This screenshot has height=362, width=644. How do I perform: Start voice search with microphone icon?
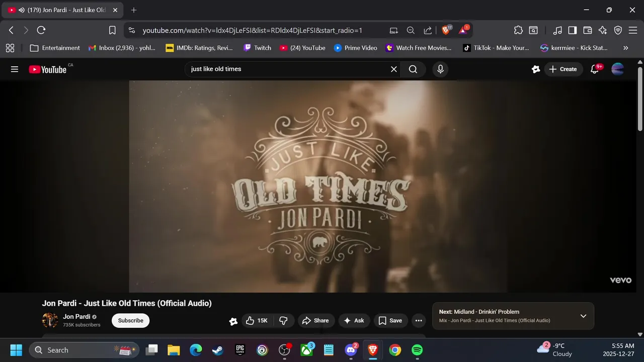click(x=440, y=69)
